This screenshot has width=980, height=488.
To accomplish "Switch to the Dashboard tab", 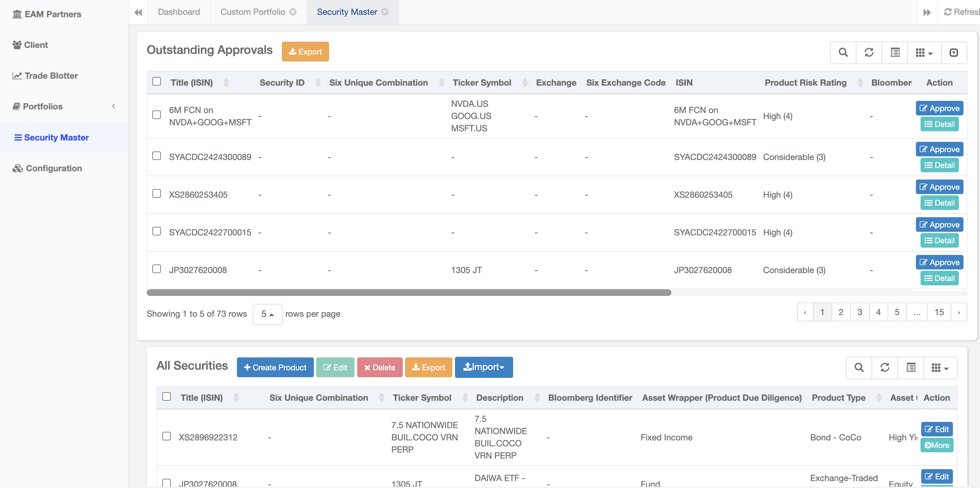I will 179,12.
